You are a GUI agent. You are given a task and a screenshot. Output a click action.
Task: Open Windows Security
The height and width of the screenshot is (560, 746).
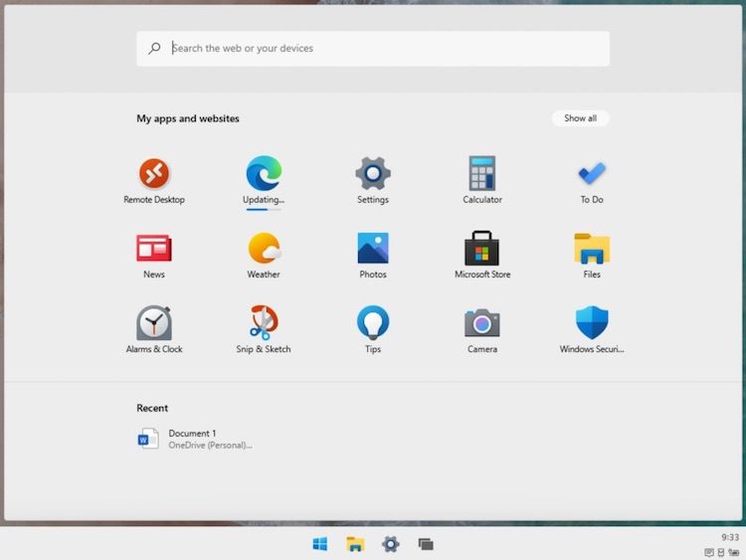[x=592, y=323]
